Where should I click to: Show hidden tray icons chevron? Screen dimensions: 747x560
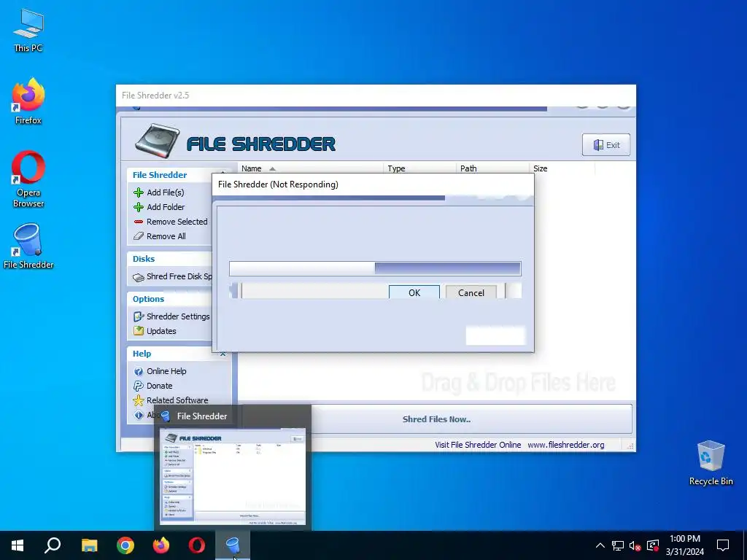[x=600, y=545]
